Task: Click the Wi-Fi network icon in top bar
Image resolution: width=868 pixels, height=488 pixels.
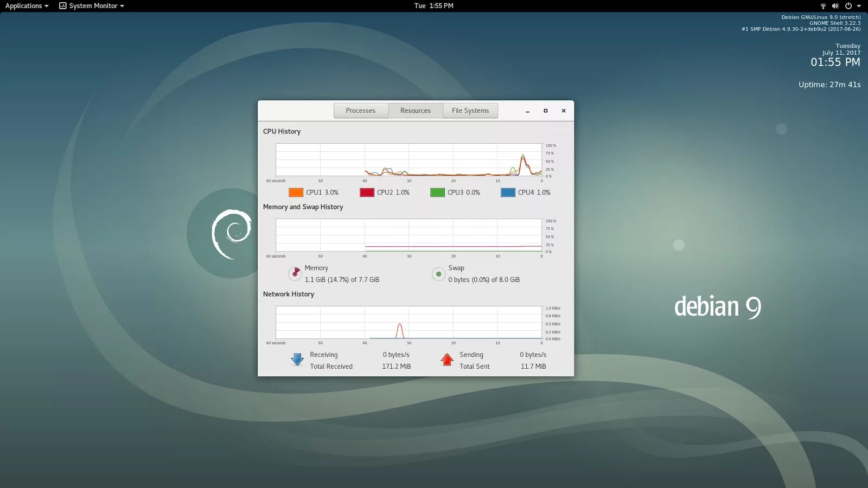Action: [x=823, y=6]
